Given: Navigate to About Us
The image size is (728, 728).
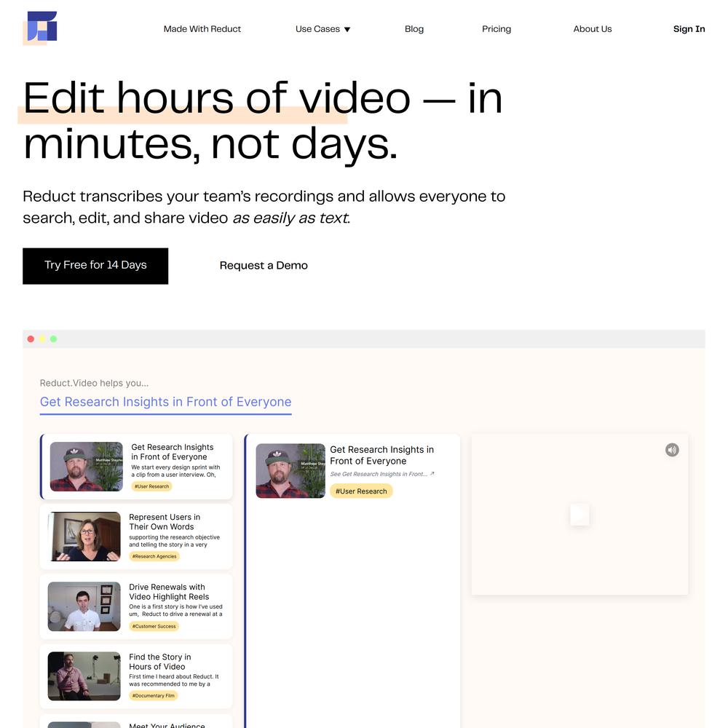Looking at the screenshot, I should (593, 29).
